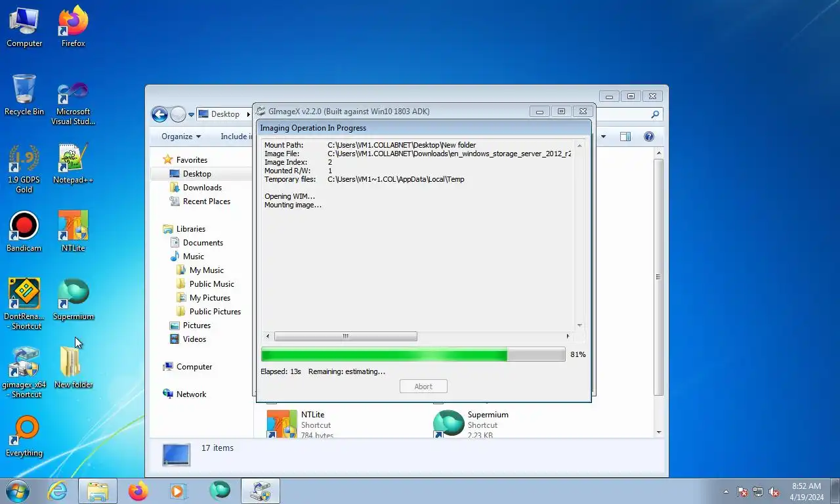
Task: Show hidden tray icons arrow
Action: pos(726,492)
